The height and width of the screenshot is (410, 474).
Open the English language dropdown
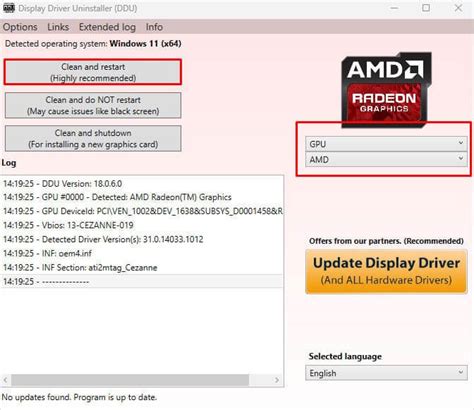click(x=386, y=373)
